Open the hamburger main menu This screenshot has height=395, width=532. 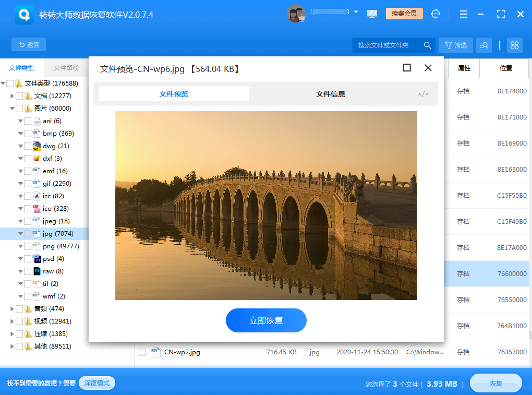click(x=463, y=14)
